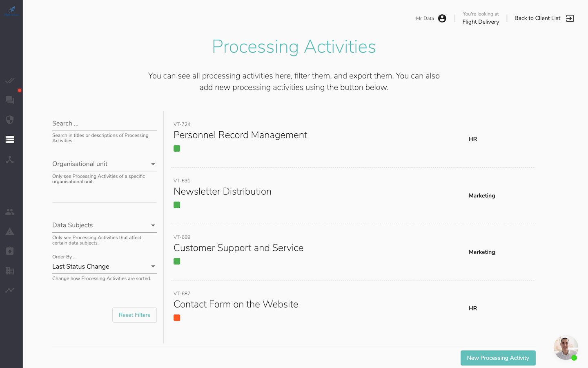Screen dimensions: 588x368
Task: Open the incidents warning triangle icon
Action: tap(10, 231)
